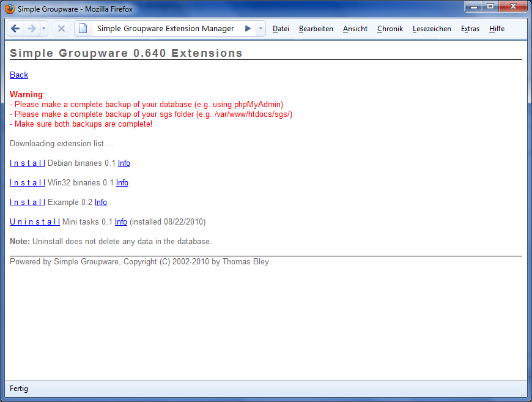The width and height of the screenshot is (532, 402).
Task: Open the back/forward history dropdown arrow
Action: click(x=44, y=29)
